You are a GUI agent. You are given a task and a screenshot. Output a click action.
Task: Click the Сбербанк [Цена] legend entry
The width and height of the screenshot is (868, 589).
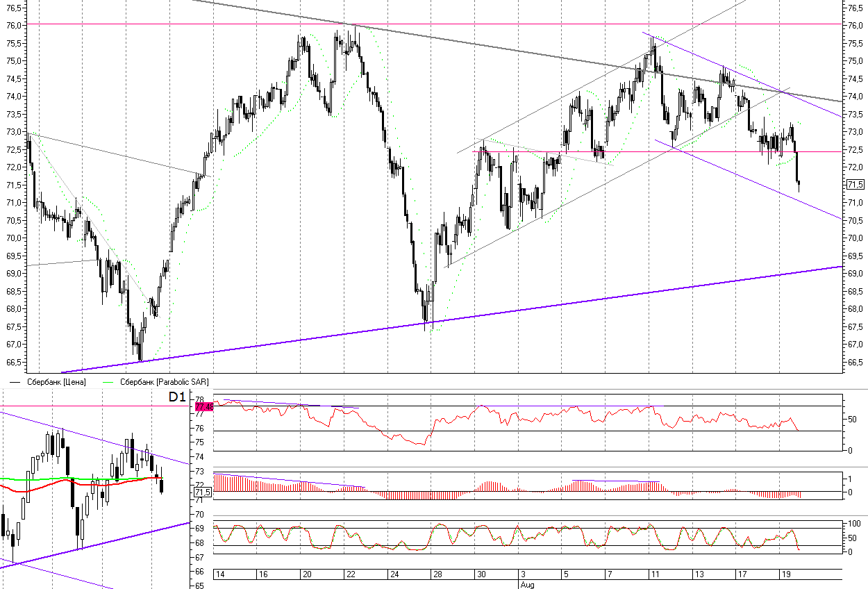coord(56,382)
